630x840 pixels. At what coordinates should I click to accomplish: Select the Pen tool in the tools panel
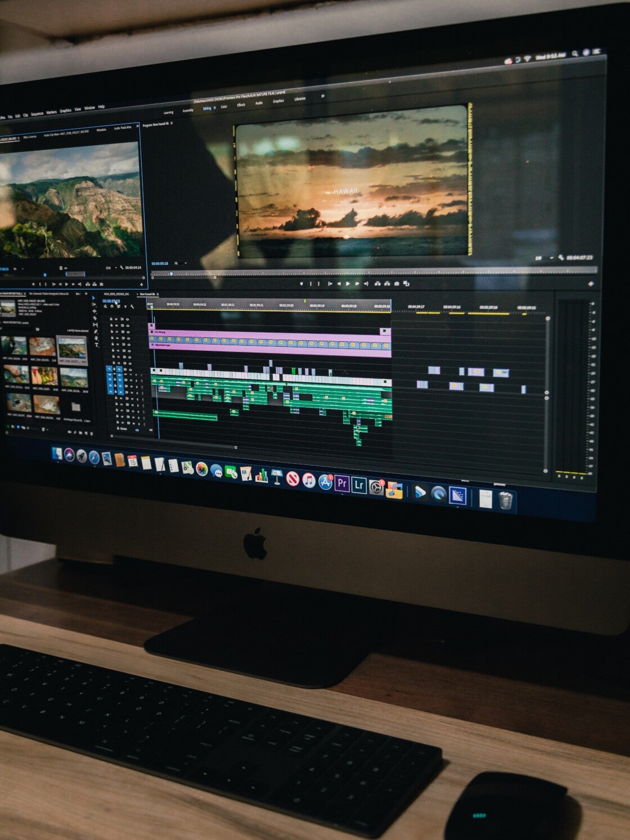96,332
